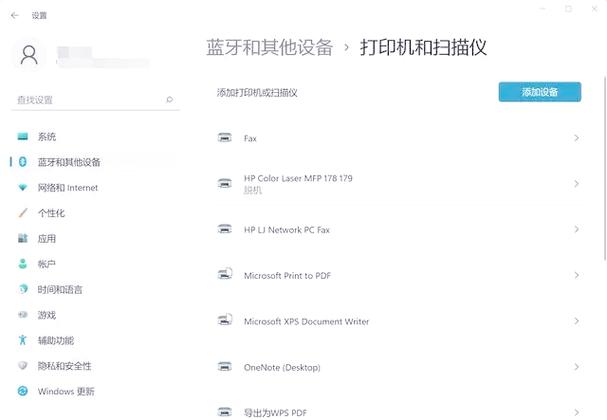Open Microsoft XPS Document Writer chevron
607x420 pixels.
(576, 321)
